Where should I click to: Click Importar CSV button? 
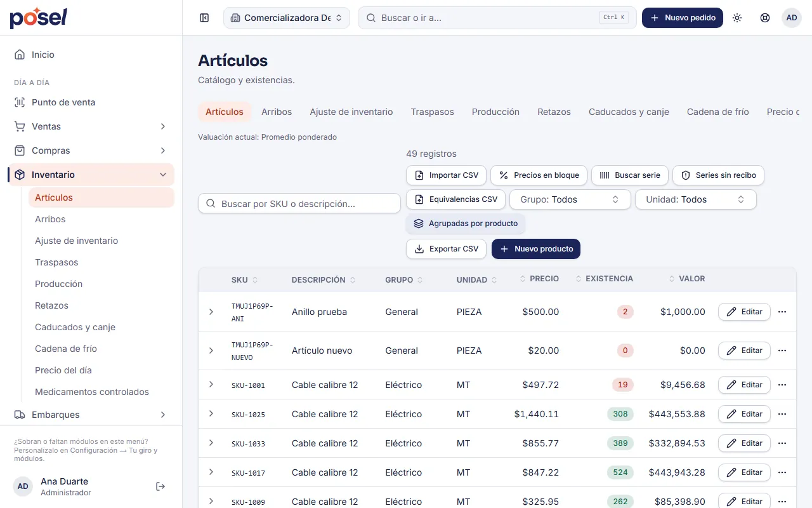click(x=447, y=175)
